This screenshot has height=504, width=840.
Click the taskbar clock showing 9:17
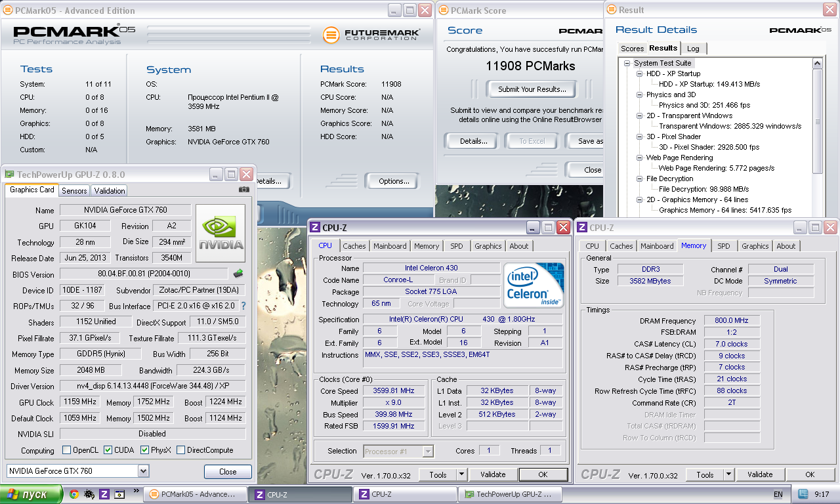coord(823,494)
